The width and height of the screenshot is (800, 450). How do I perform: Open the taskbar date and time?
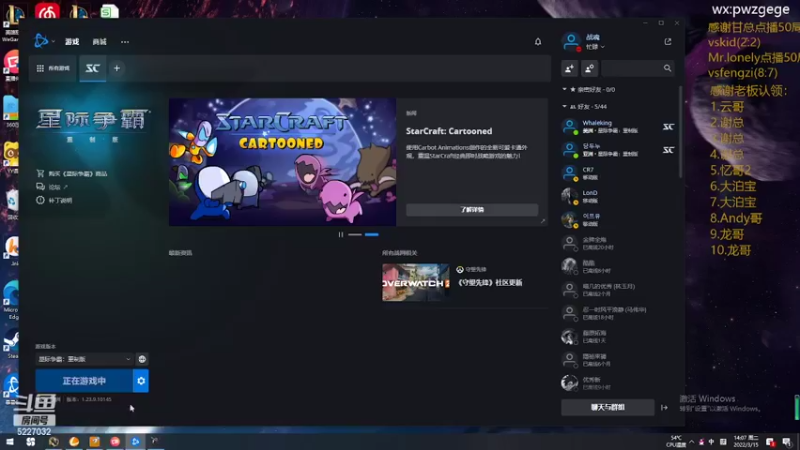(746, 441)
